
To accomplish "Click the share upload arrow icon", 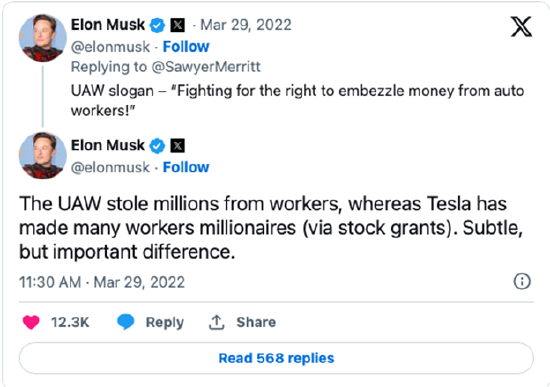I will point(216,322).
